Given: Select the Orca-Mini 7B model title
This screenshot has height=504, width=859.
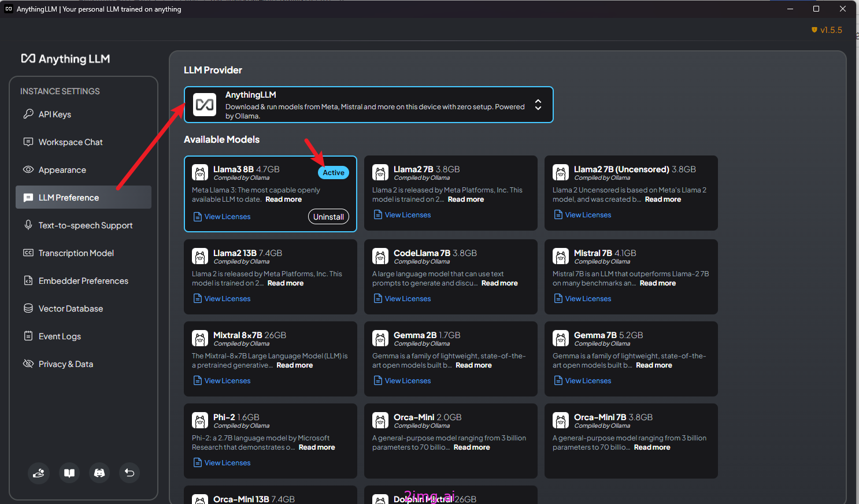Looking at the screenshot, I should click(613, 417).
